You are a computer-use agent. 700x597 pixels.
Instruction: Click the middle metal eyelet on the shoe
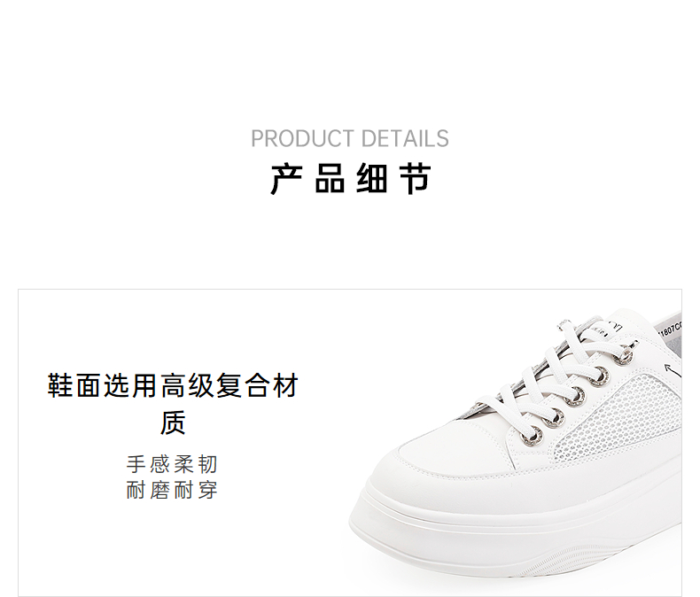[x=575, y=398]
